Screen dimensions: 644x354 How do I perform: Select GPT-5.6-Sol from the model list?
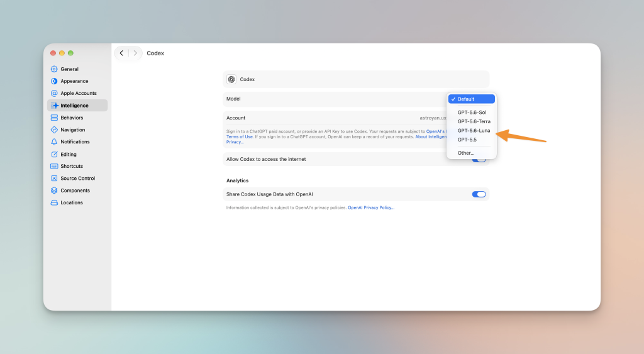coord(472,112)
